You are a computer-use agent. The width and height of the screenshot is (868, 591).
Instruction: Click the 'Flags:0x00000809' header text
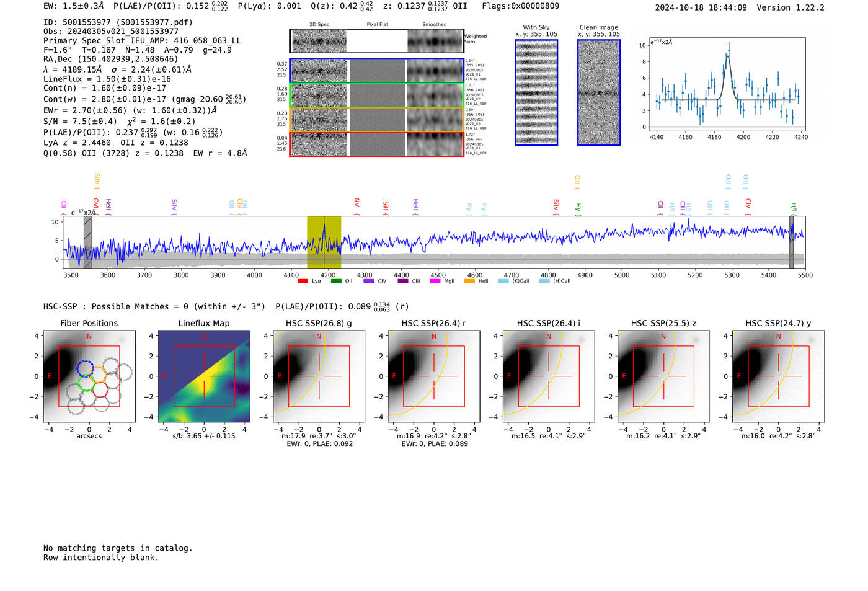(520, 6)
